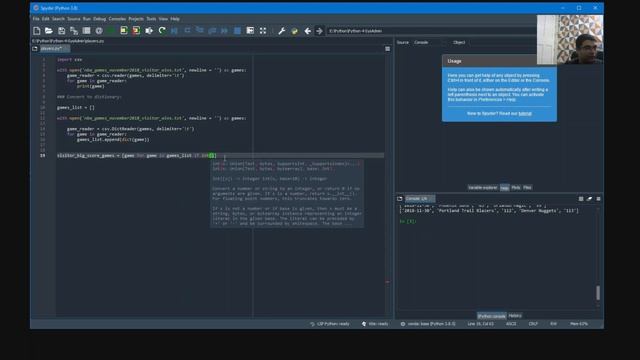
Task: Click the file list toolbar icon
Action: point(87,31)
